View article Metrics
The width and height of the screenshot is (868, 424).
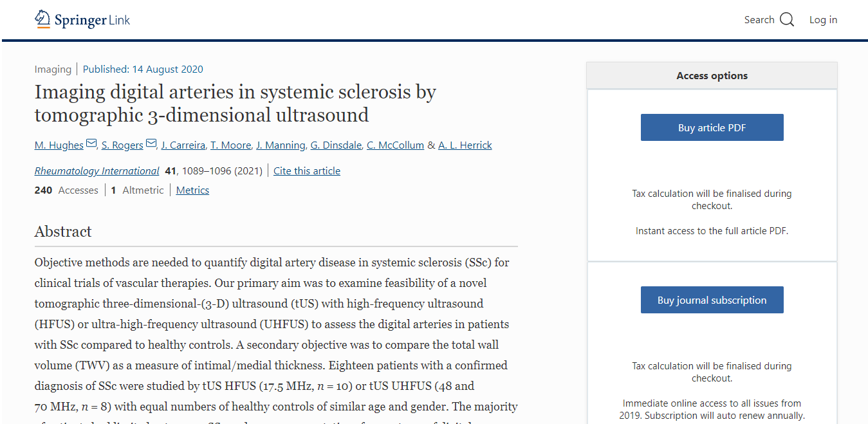coord(192,190)
